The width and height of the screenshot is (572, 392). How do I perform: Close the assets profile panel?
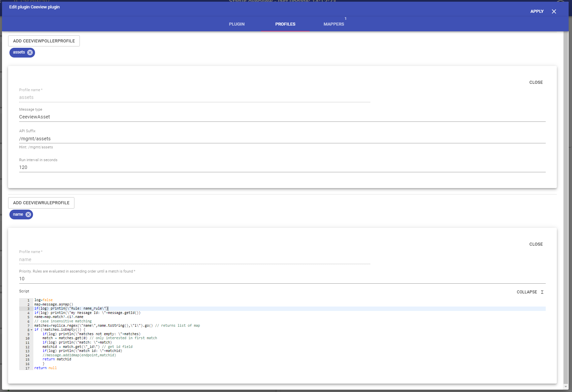click(536, 82)
